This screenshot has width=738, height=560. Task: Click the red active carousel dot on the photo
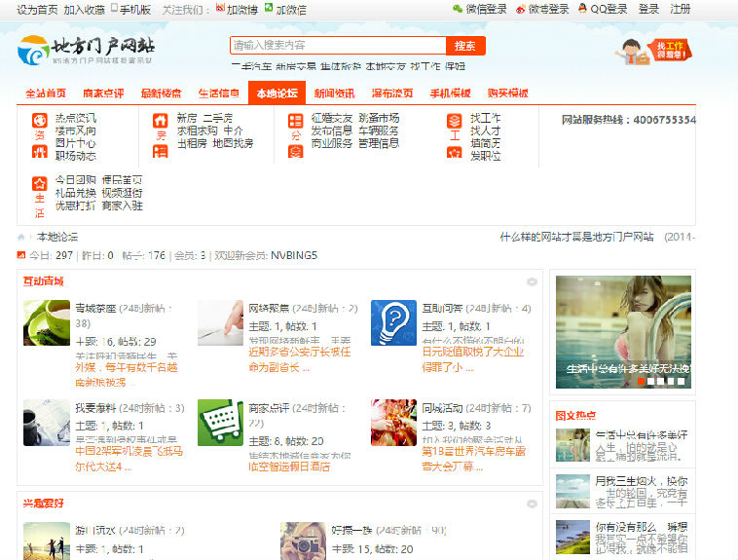641,381
